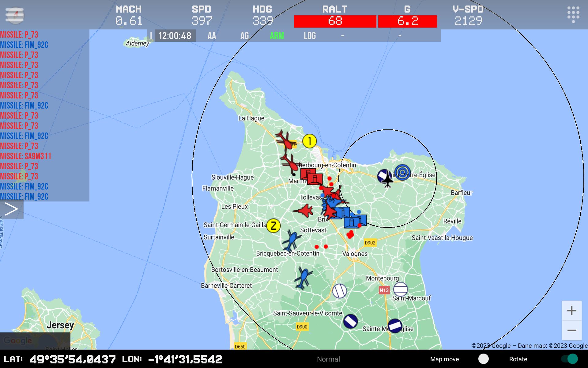588x368 pixels.
Task: Collapse missile list with arrow button
Action: [12, 209]
